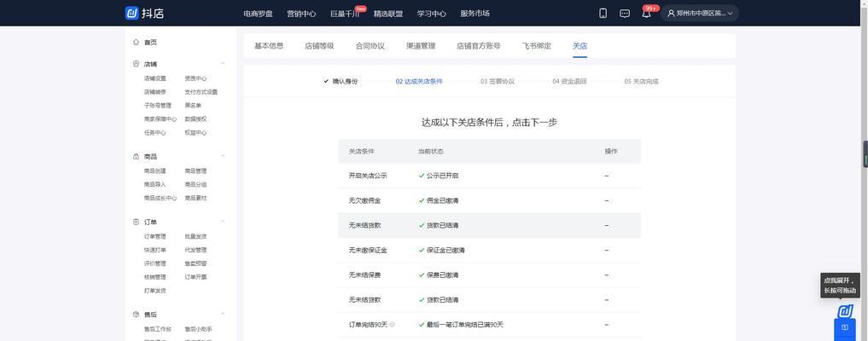Open the mobile phone icon in header
This screenshot has width=868, height=341.
coord(603,14)
